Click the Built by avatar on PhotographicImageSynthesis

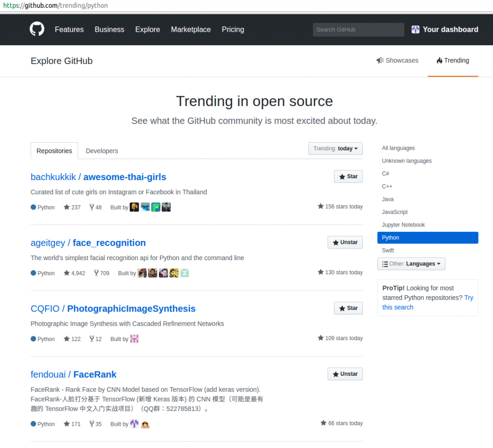point(134,339)
